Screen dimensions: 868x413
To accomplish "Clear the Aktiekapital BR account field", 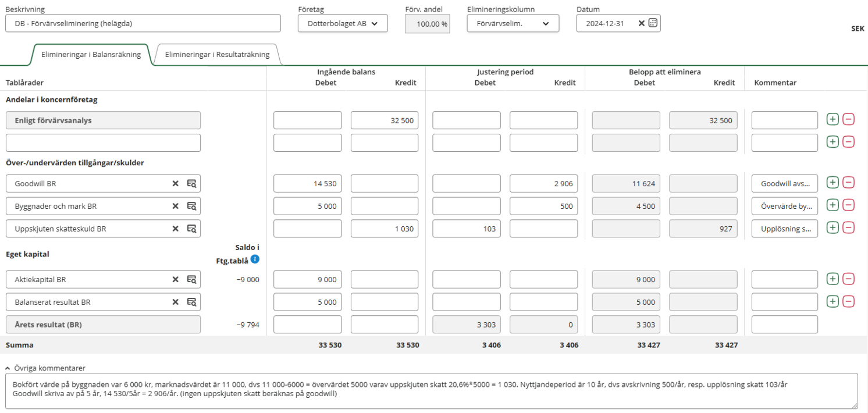I will (x=175, y=279).
